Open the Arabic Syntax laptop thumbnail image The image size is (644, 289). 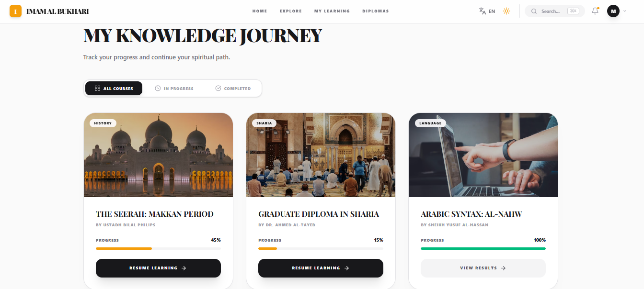point(483,155)
